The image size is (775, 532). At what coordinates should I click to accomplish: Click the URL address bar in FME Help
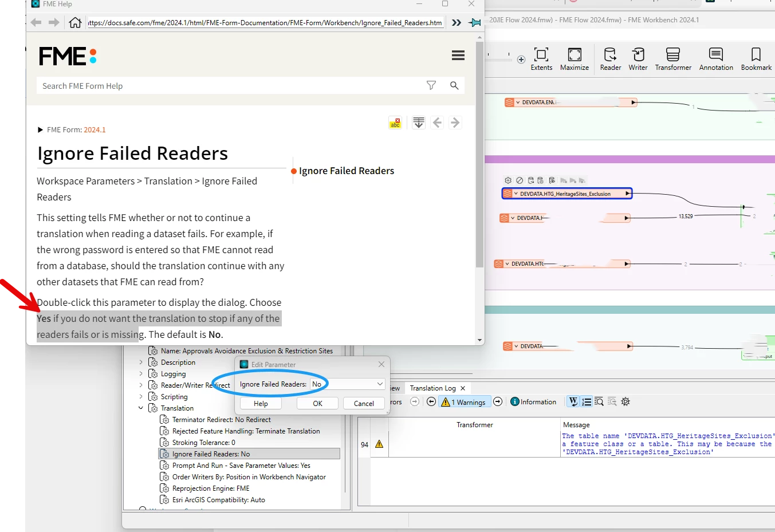tap(265, 23)
